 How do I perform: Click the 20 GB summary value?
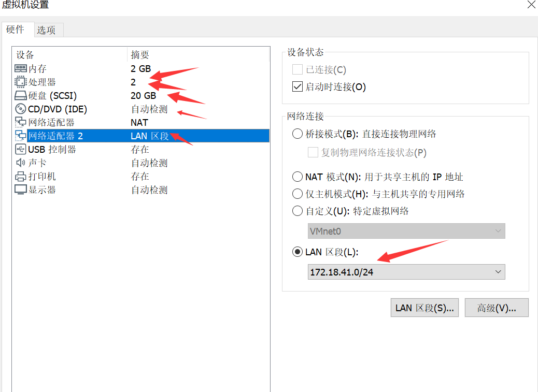click(x=144, y=96)
